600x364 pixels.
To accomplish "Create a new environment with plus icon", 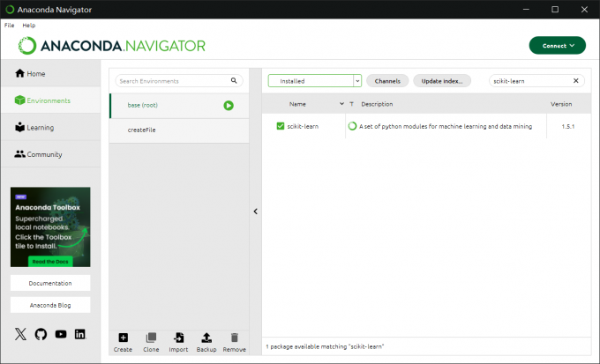I will click(x=123, y=338).
